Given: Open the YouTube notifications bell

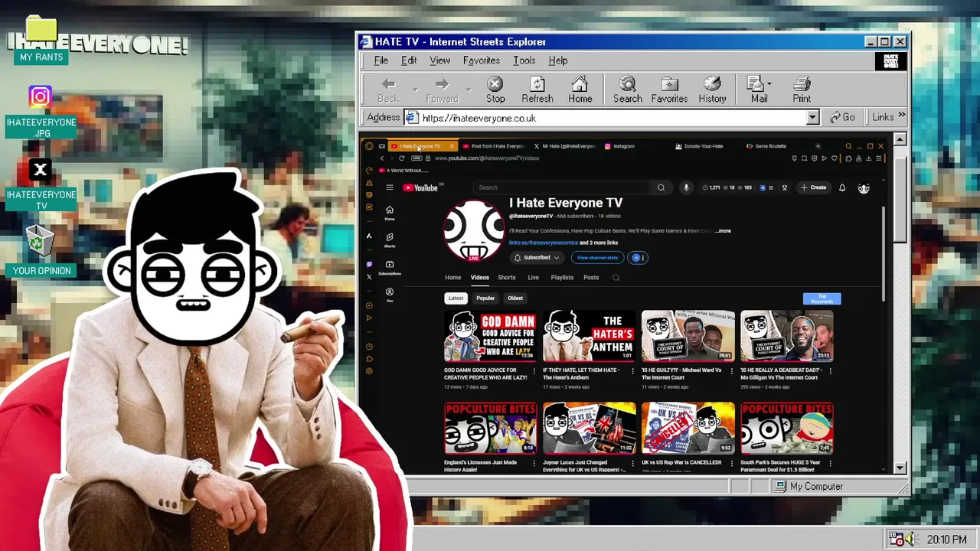Looking at the screenshot, I should (x=842, y=187).
